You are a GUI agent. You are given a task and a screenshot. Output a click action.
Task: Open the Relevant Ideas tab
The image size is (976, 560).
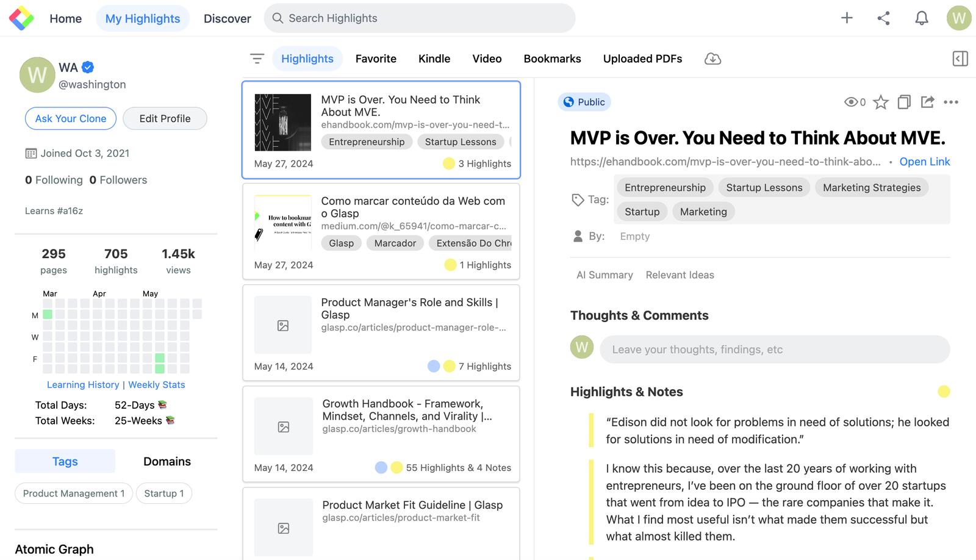[680, 275]
